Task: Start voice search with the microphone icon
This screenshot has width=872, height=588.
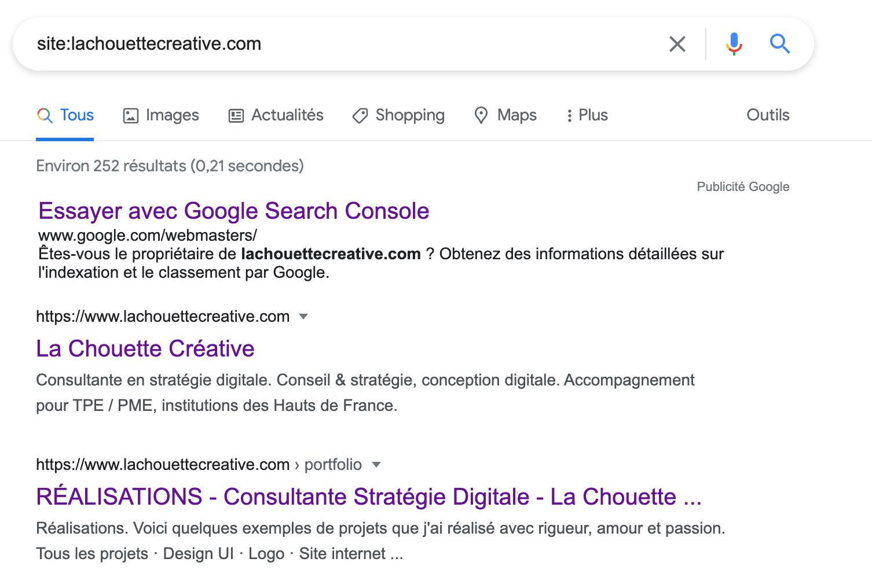Action: 734,44
